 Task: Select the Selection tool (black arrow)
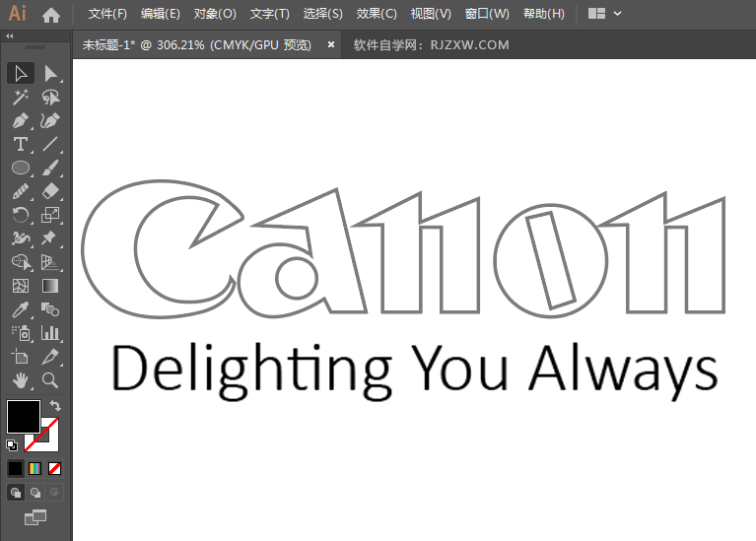click(x=21, y=74)
